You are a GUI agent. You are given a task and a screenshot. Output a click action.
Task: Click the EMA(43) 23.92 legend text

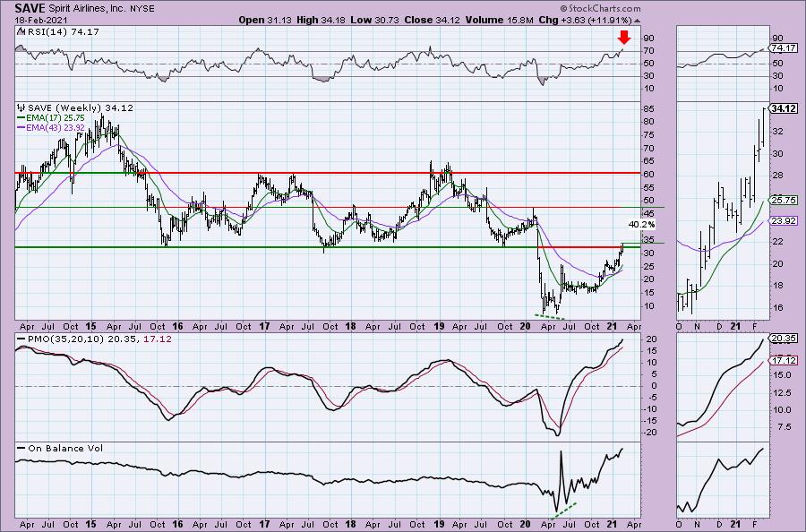coord(56,127)
